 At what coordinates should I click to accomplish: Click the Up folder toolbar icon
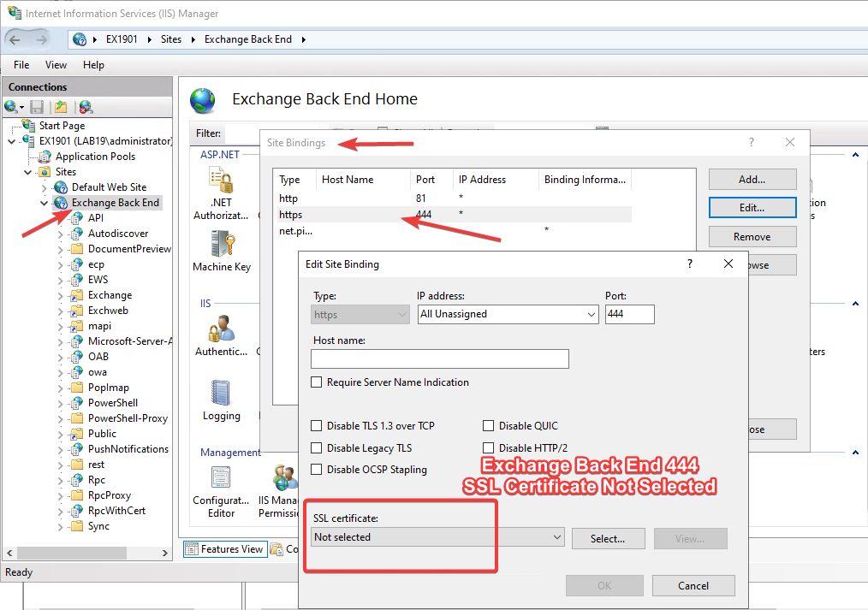[61, 107]
